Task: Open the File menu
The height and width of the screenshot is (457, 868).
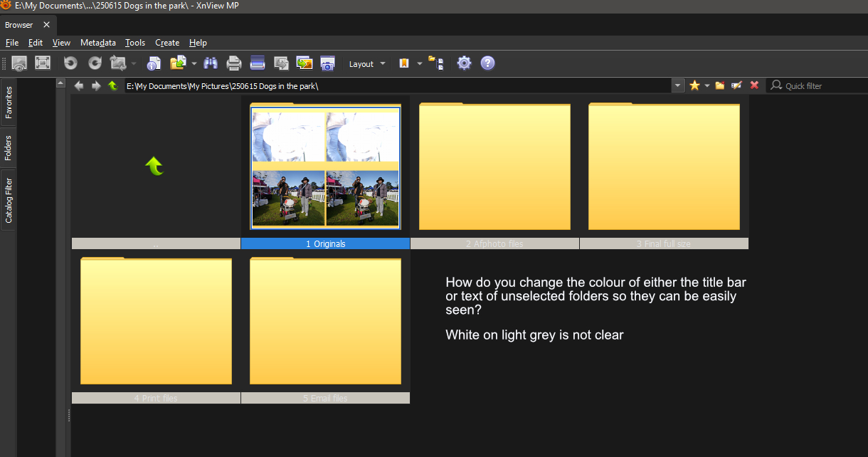Action: [x=12, y=43]
